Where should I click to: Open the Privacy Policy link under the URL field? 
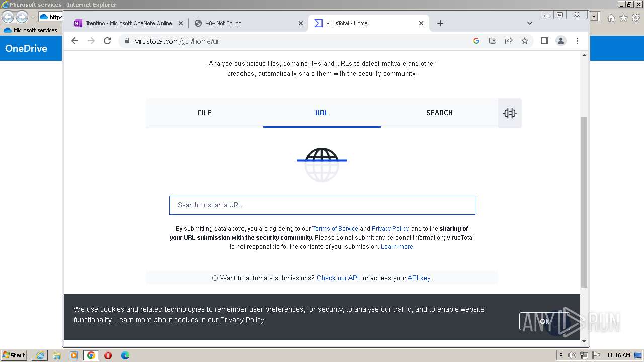click(390, 228)
